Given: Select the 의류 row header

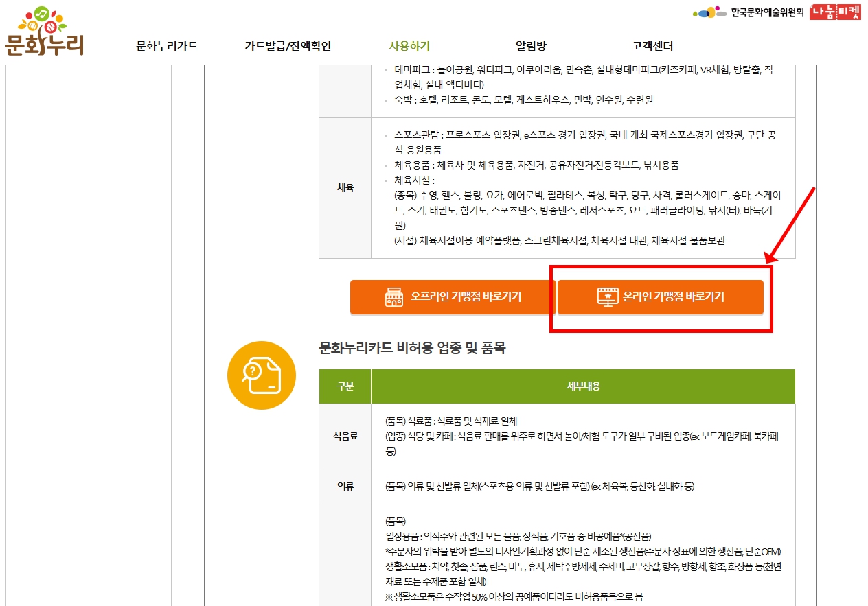Looking at the screenshot, I should point(345,487).
